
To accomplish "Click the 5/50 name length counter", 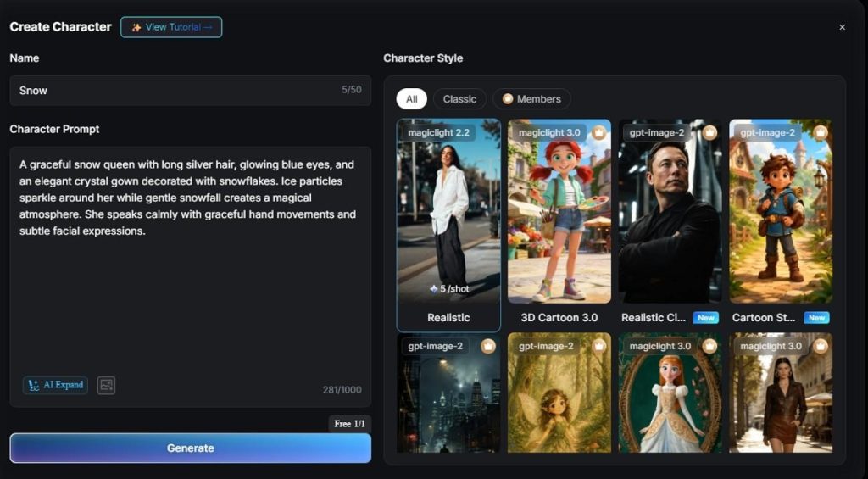I will [x=352, y=90].
